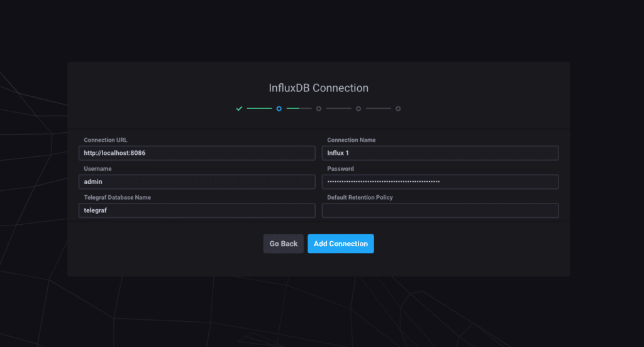644x347 pixels.
Task: Click the InfluxDB Connection heading
Action: point(318,88)
